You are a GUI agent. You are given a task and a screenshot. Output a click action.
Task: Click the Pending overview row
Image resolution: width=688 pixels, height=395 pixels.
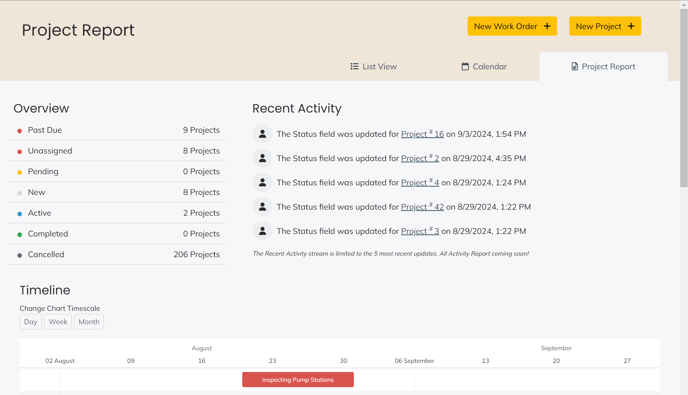[117, 172]
